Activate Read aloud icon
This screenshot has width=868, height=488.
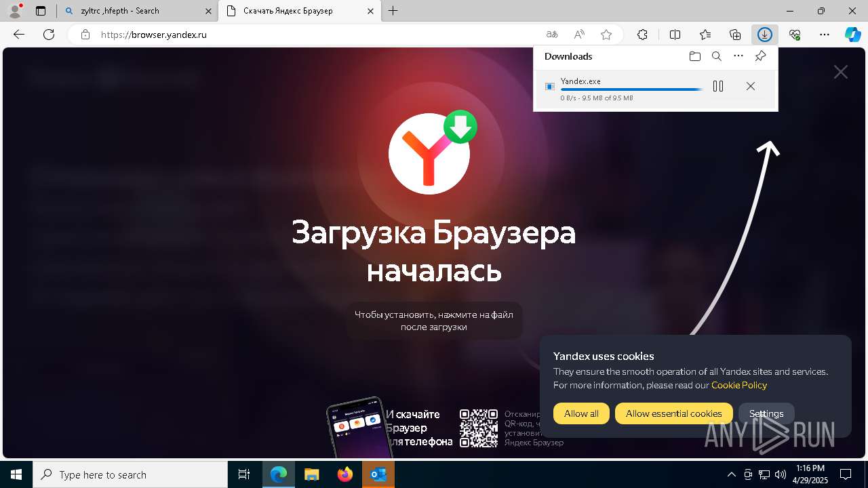(579, 35)
